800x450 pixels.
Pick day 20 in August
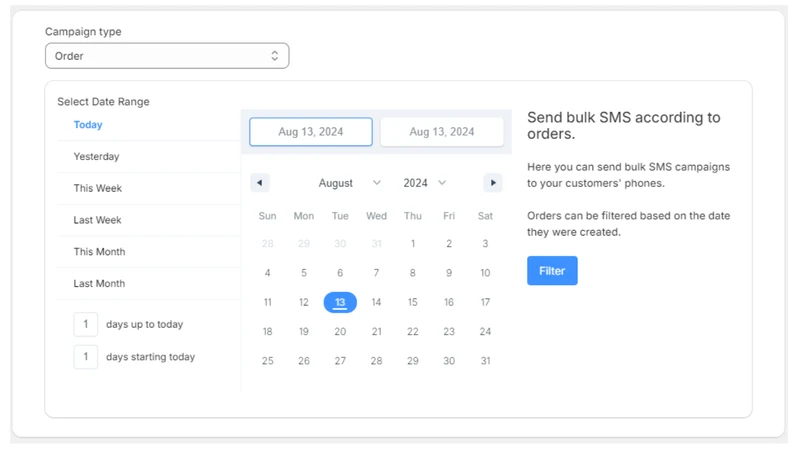pyautogui.click(x=340, y=332)
